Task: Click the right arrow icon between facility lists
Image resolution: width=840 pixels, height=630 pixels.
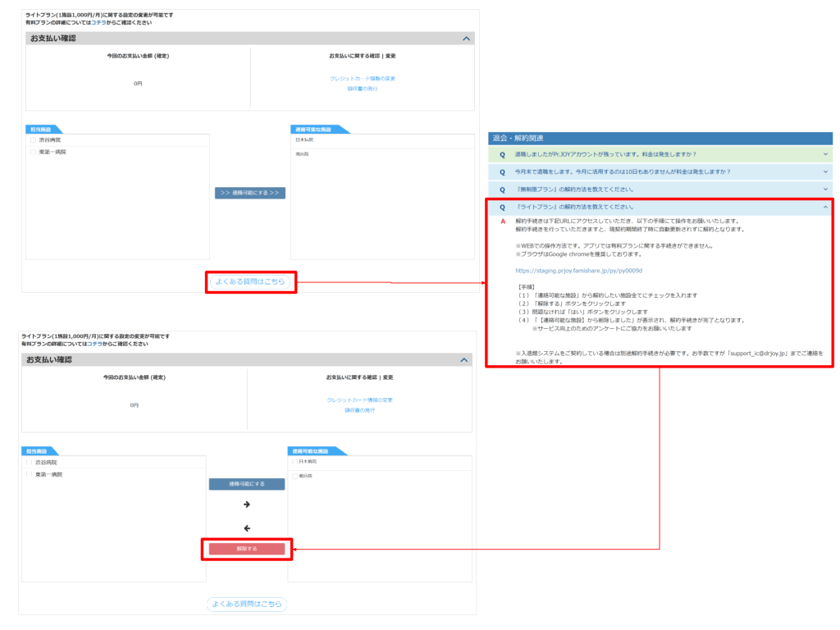Action: (246, 504)
